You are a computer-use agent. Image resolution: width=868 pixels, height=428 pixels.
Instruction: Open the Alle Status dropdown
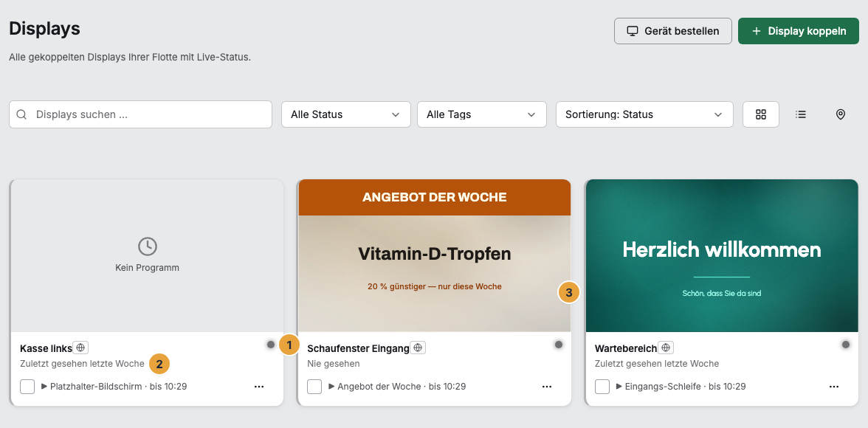pos(346,114)
